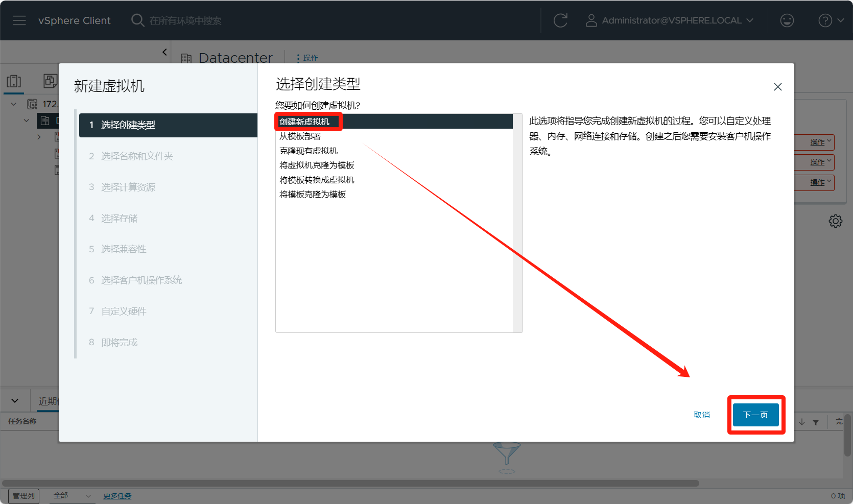Collapse the left navigation sidebar arrow

click(164, 52)
